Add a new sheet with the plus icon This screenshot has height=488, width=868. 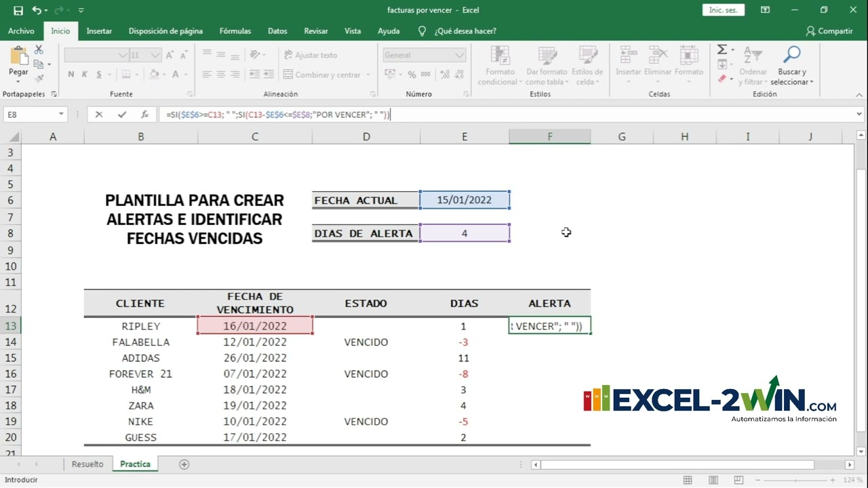[x=184, y=464]
